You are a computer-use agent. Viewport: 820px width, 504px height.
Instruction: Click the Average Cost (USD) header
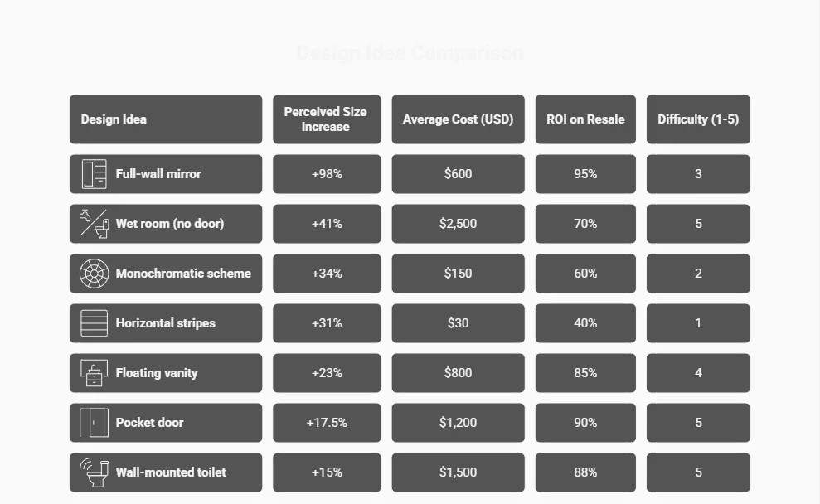click(458, 119)
